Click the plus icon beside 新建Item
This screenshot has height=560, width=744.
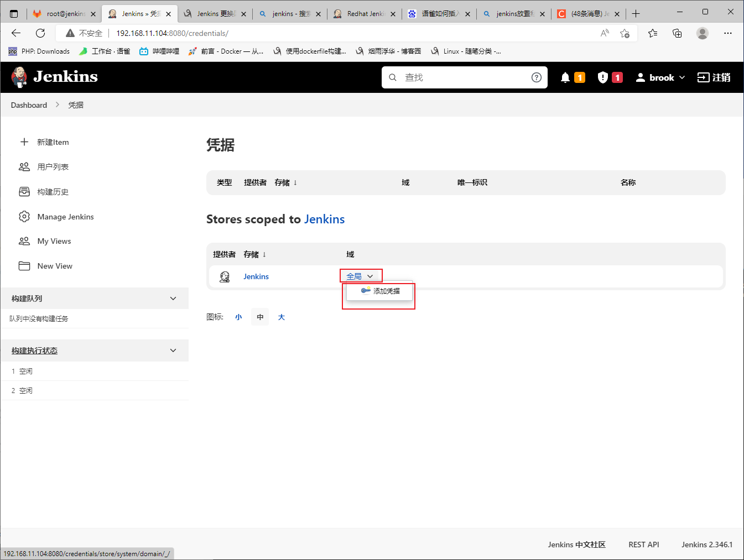pyautogui.click(x=24, y=142)
